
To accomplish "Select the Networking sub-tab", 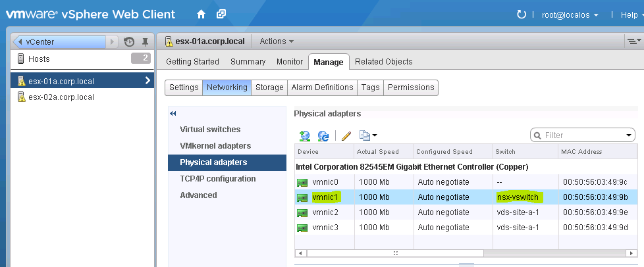I will pyautogui.click(x=227, y=87).
